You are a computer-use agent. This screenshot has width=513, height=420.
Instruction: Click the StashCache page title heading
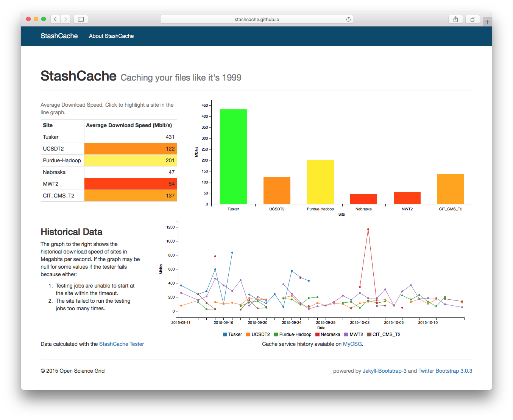pos(78,76)
